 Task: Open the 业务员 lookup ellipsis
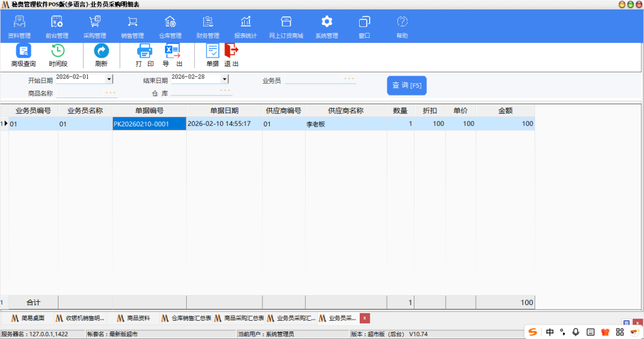point(348,80)
